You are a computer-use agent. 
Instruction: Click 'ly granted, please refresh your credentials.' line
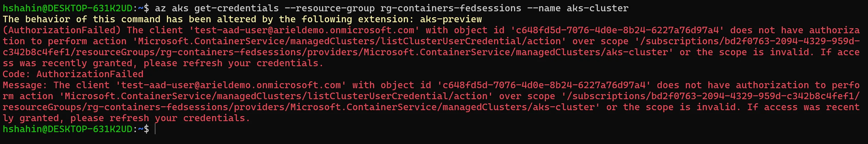[x=126, y=118]
